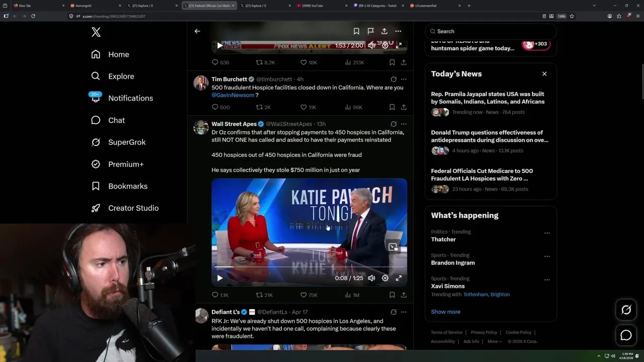
Task: Click the X logo in the sidebar
Action: 96,32
